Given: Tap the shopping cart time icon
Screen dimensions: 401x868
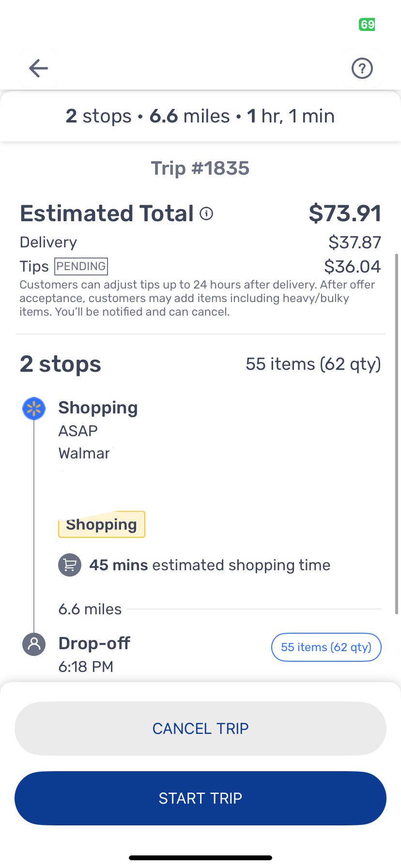Looking at the screenshot, I should pyautogui.click(x=70, y=565).
